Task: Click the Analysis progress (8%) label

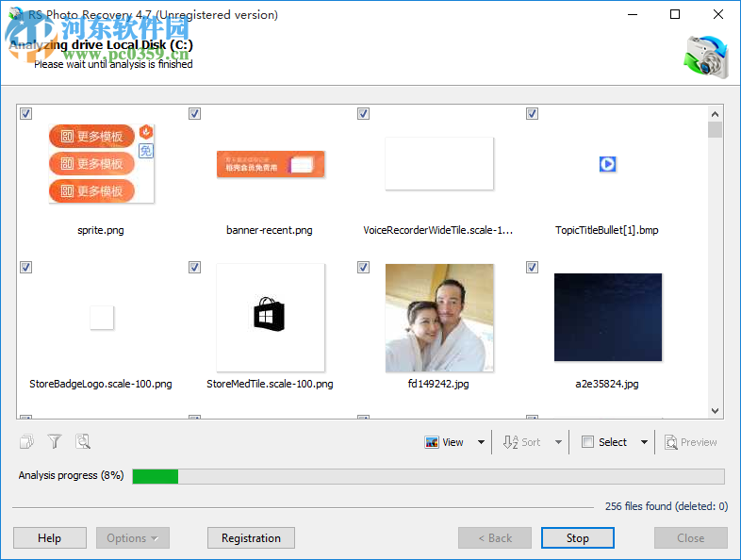Action: point(71,475)
